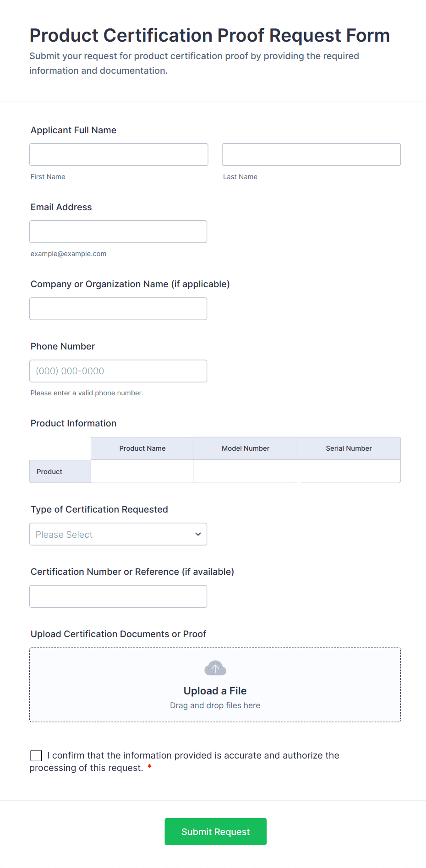Click the Product row label
Image resolution: width=426 pixels, height=868 pixels.
click(49, 472)
